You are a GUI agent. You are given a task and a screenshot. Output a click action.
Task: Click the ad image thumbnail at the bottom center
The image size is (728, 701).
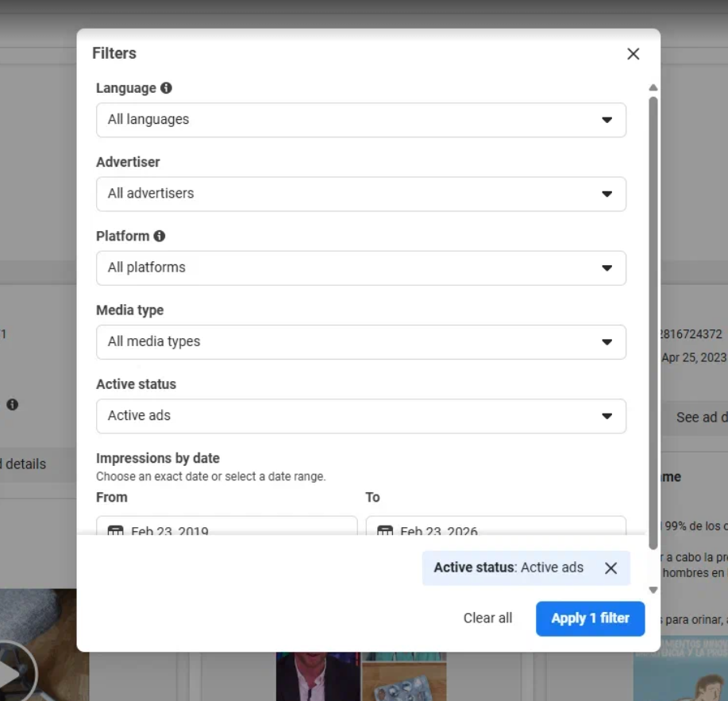coord(361,676)
